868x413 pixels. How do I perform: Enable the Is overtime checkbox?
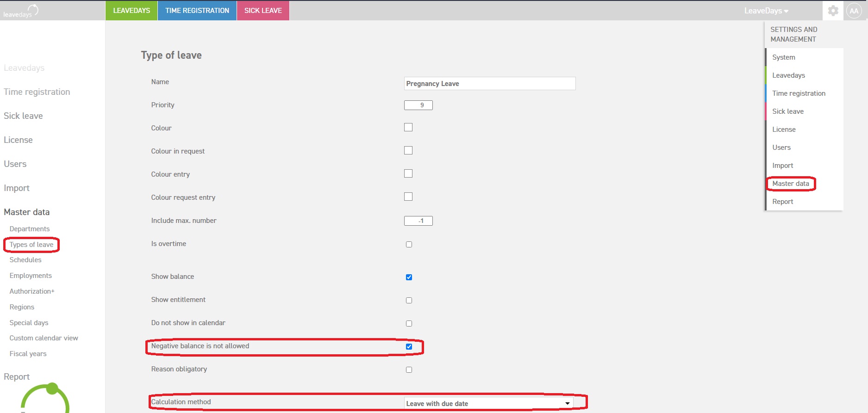tap(409, 244)
